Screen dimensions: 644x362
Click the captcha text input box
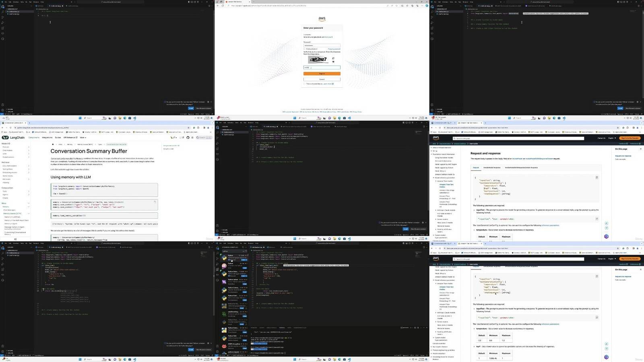(322, 68)
